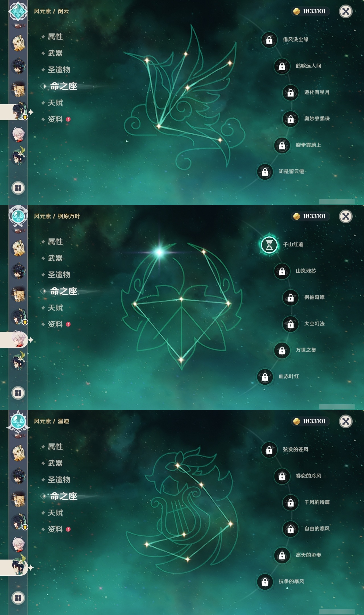The width and height of the screenshot is (364, 615).
Task: Open 天赋 tab on the 闲云 screen
Action: pyautogui.click(x=55, y=103)
